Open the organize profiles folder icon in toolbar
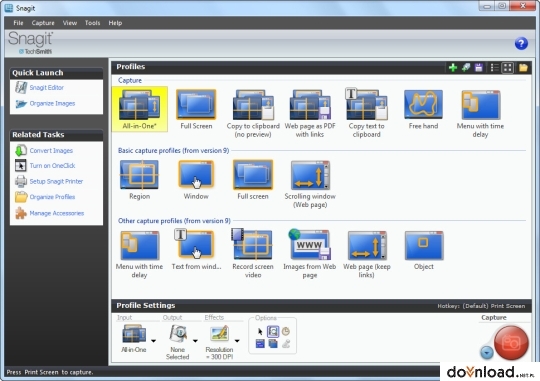540x381 pixels. [x=523, y=68]
